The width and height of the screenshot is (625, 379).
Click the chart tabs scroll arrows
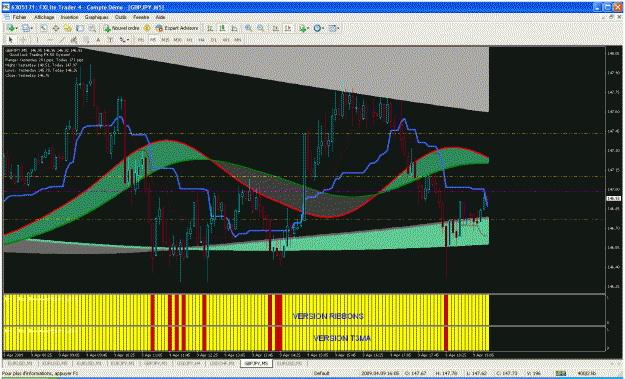615,363
